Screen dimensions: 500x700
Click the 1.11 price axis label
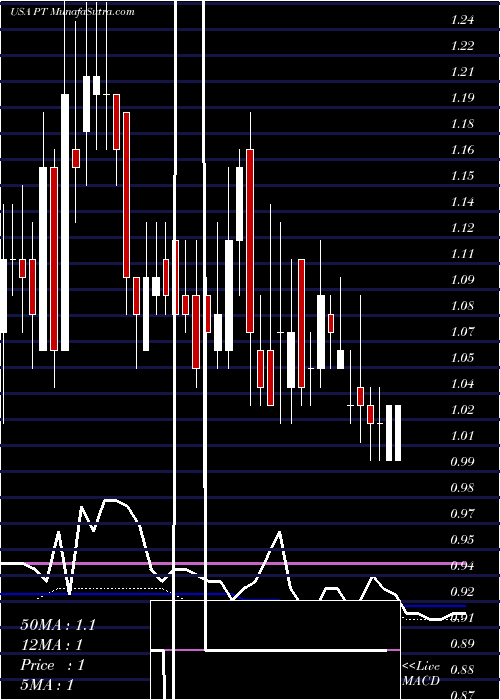coord(462,254)
